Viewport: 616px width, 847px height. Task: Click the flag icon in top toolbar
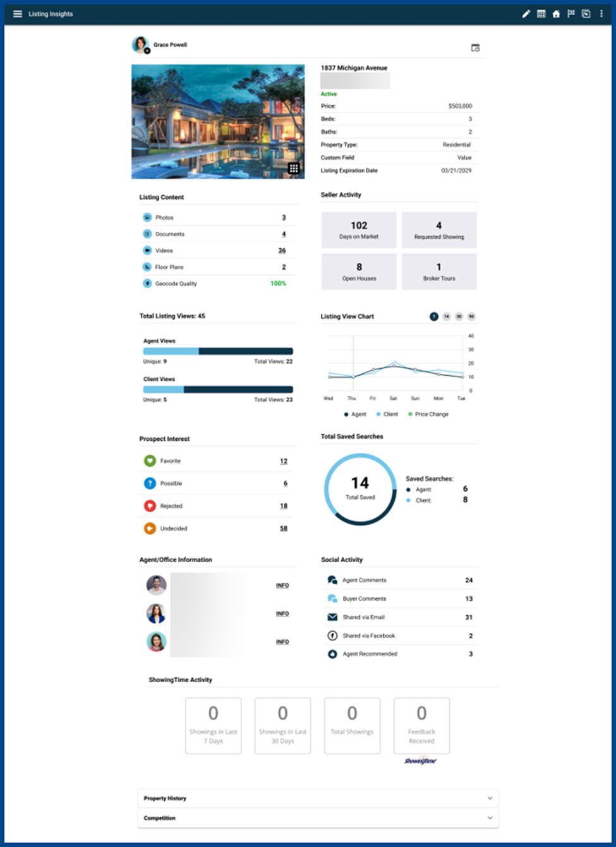point(571,14)
